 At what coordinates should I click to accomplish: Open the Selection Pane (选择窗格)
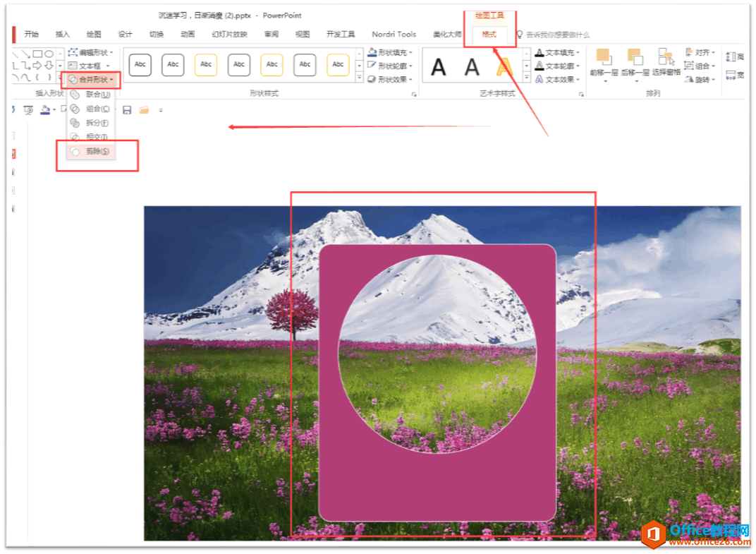click(x=666, y=63)
